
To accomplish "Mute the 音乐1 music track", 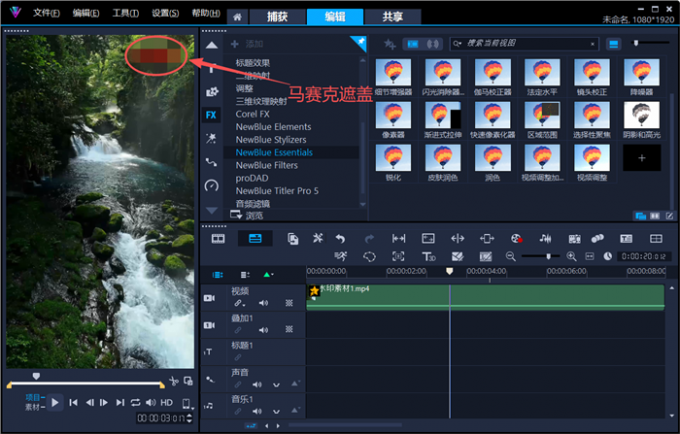I will click(257, 411).
